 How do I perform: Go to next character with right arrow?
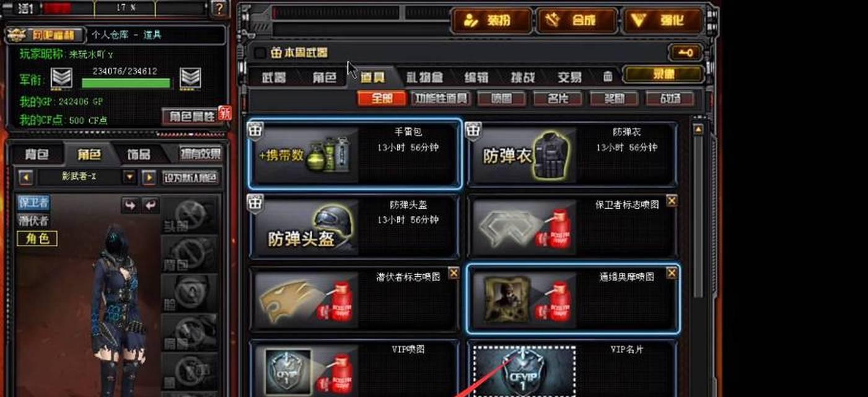click(149, 177)
